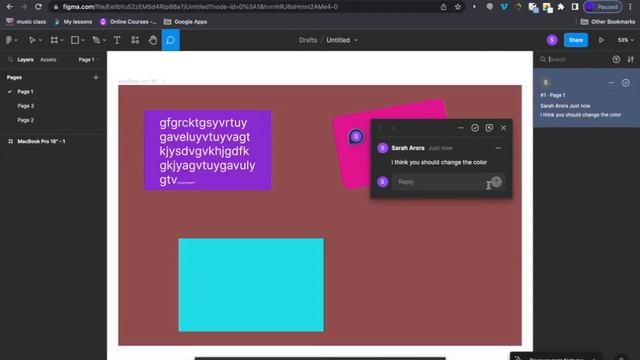Search layers with magnifier icon

[10, 60]
